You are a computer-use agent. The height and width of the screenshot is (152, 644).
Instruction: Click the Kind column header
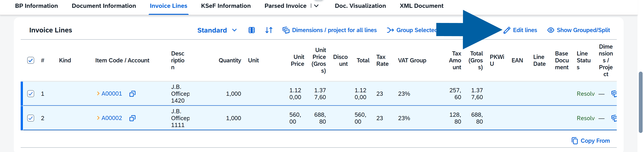coord(65,60)
